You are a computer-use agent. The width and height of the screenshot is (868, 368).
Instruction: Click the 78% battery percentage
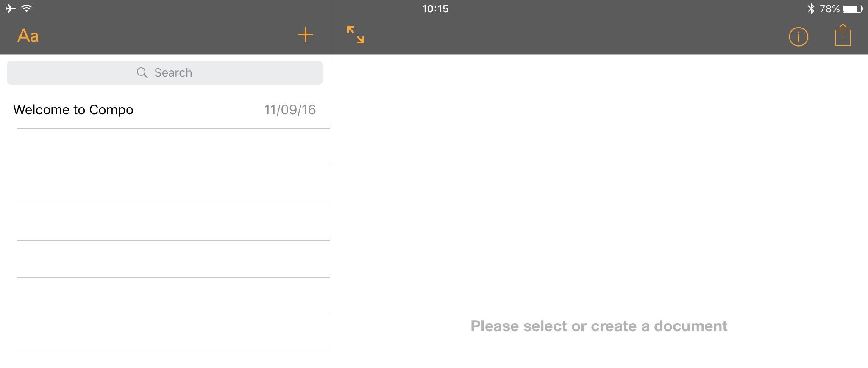(x=829, y=9)
